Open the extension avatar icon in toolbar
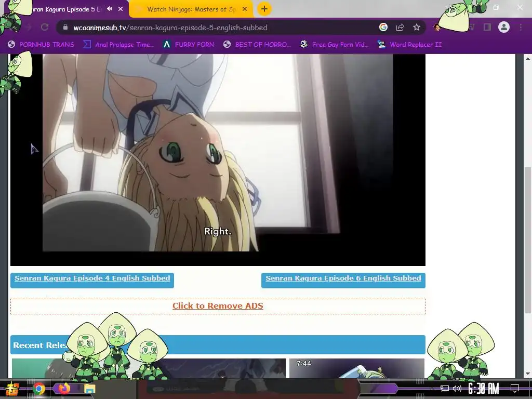The image size is (532, 399). [437, 27]
